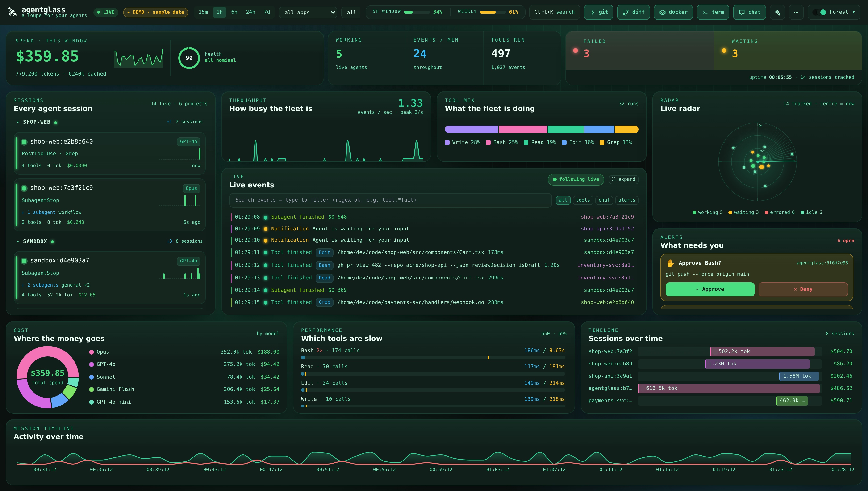Select the 1h time range
Image resolution: width=868 pixels, height=491 pixels.
click(219, 12)
